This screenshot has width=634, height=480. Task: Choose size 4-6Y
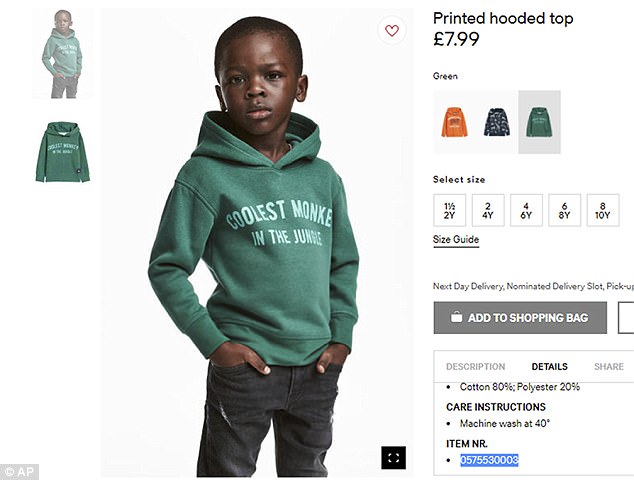point(526,210)
